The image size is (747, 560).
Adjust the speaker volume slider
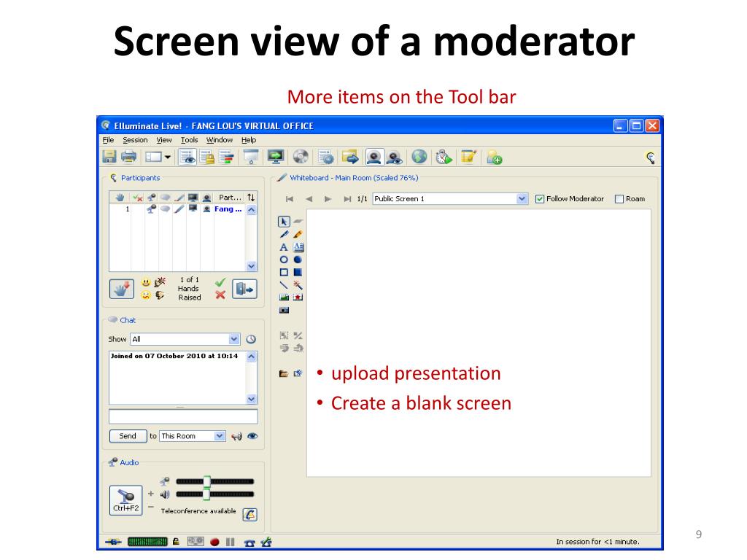[206, 494]
